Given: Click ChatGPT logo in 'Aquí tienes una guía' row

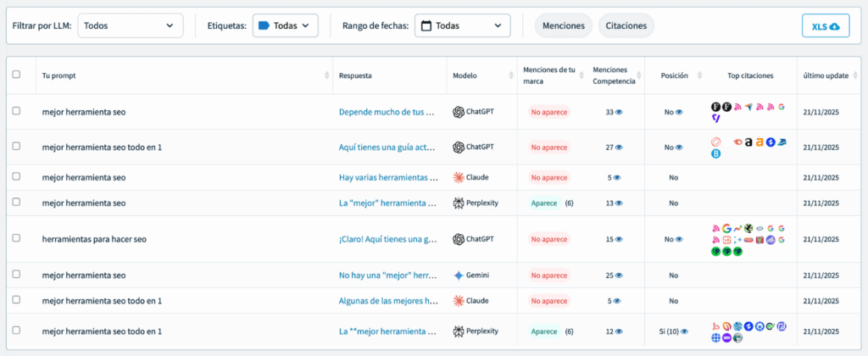Looking at the screenshot, I should pyautogui.click(x=458, y=147).
